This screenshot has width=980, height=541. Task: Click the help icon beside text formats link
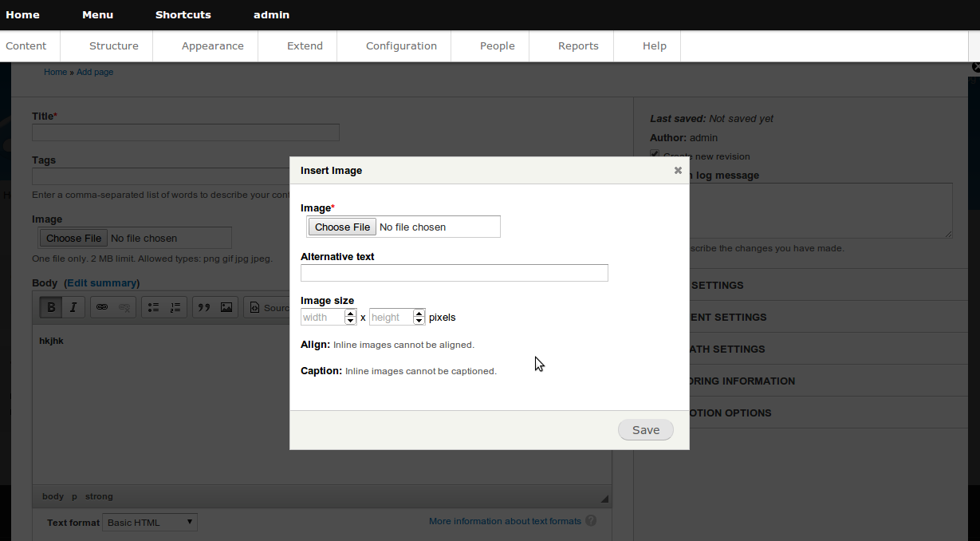coord(591,521)
